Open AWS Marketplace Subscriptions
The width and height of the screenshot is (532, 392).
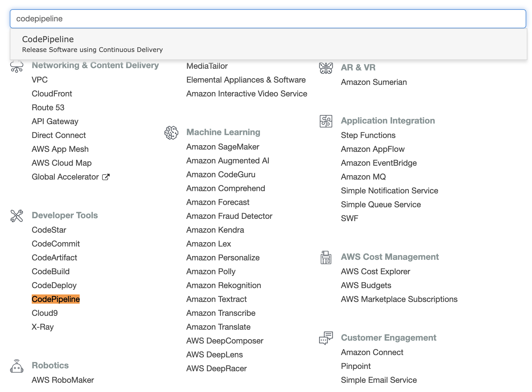[x=399, y=299]
